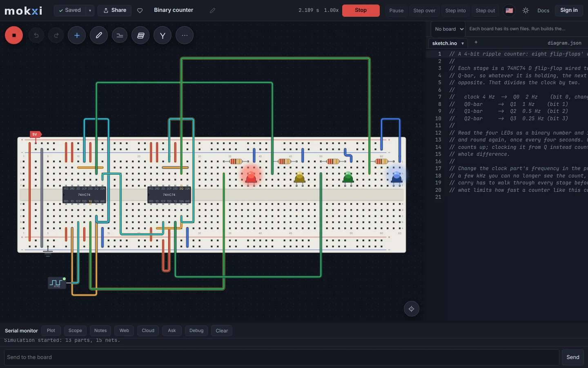The width and height of the screenshot is (588, 368).
Task: Undo the last canvas action
Action: coord(36,35)
